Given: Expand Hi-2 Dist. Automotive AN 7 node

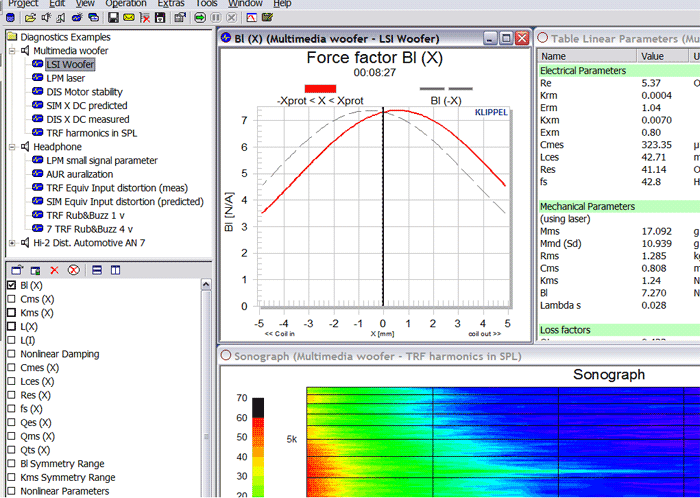Looking at the screenshot, I should click(x=11, y=242).
